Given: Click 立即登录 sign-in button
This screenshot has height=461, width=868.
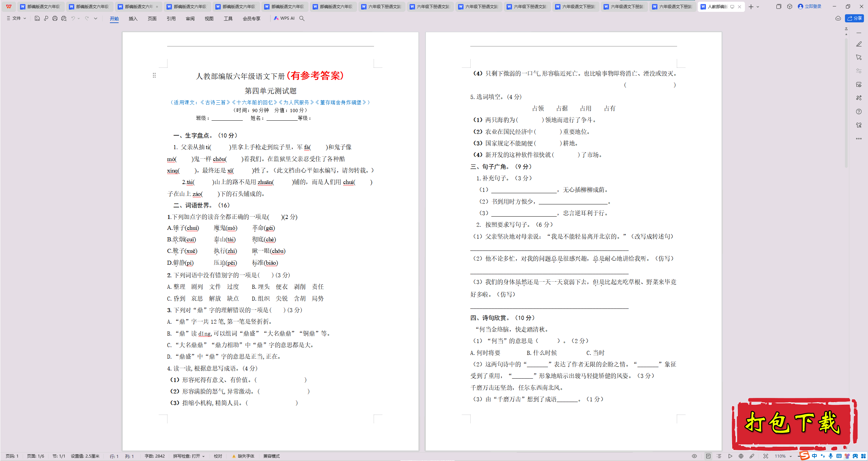Looking at the screenshot, I should tap(809, 6).
